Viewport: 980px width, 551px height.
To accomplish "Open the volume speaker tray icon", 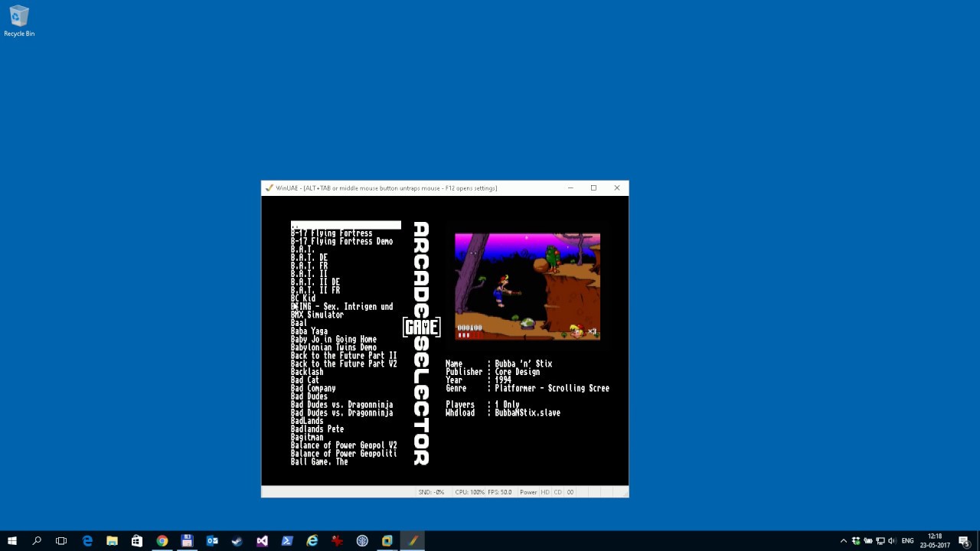I will (892, 541).
